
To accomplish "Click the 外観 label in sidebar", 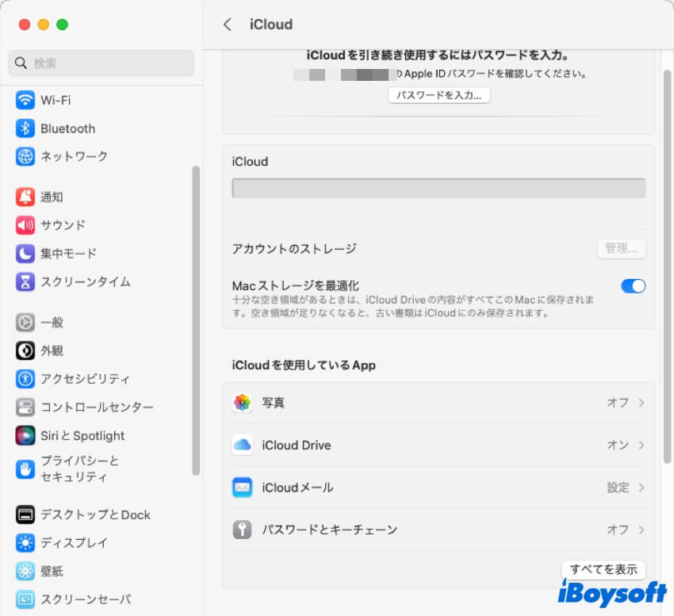I will coord(52,350).
